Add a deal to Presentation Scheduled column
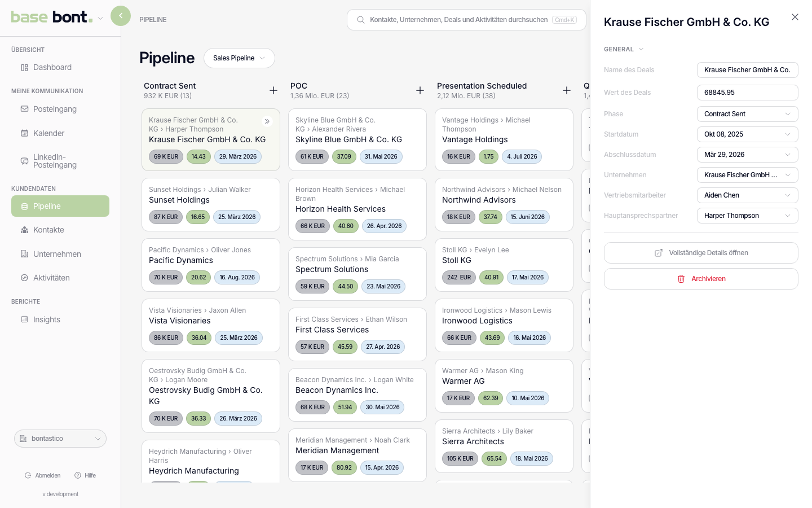Screen dimensions: 812x508 567,90
